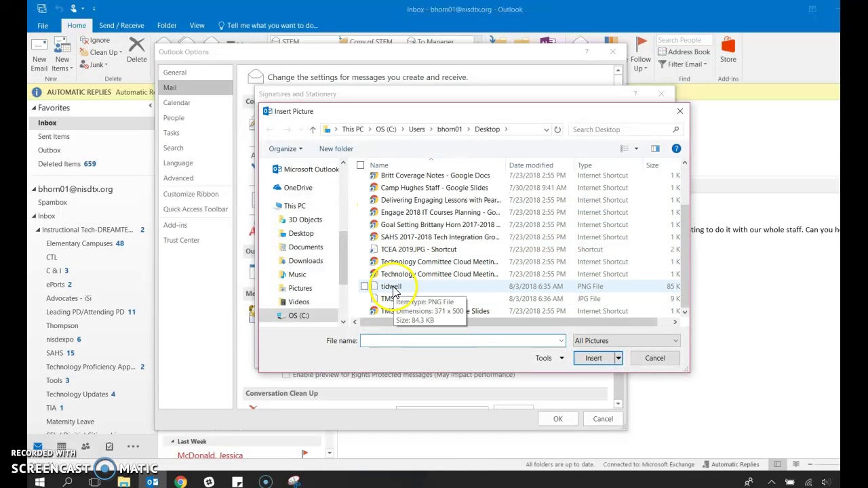Viewport: 868px width, 488px height.
Task: Click the change view icon in file dialog
Action: [625, 148]
